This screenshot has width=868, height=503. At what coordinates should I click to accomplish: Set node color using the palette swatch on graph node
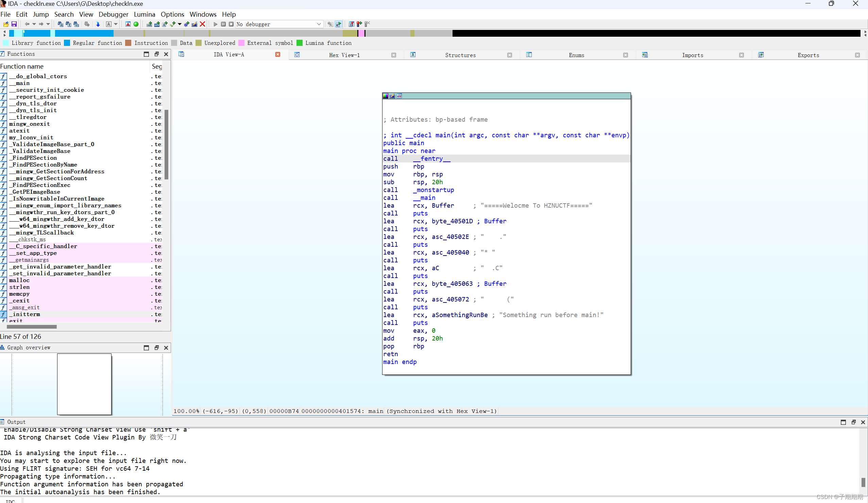386,96
